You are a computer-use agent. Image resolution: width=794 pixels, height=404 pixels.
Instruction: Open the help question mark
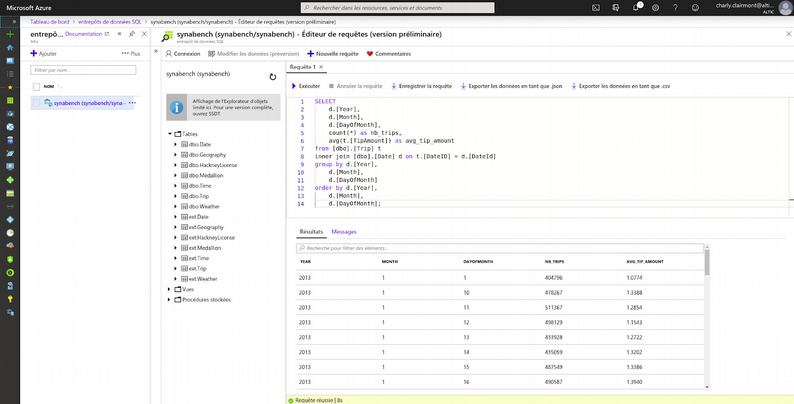[x=675, y=8]
